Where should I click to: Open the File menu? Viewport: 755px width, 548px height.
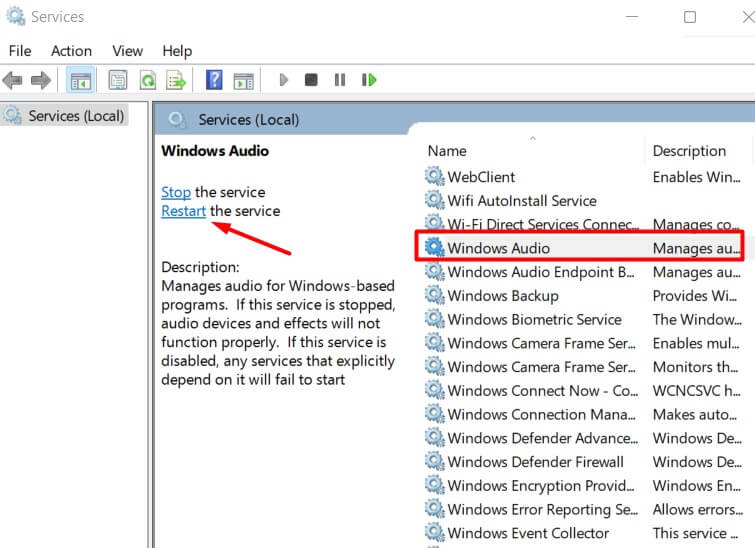click(x=20, y=51)
